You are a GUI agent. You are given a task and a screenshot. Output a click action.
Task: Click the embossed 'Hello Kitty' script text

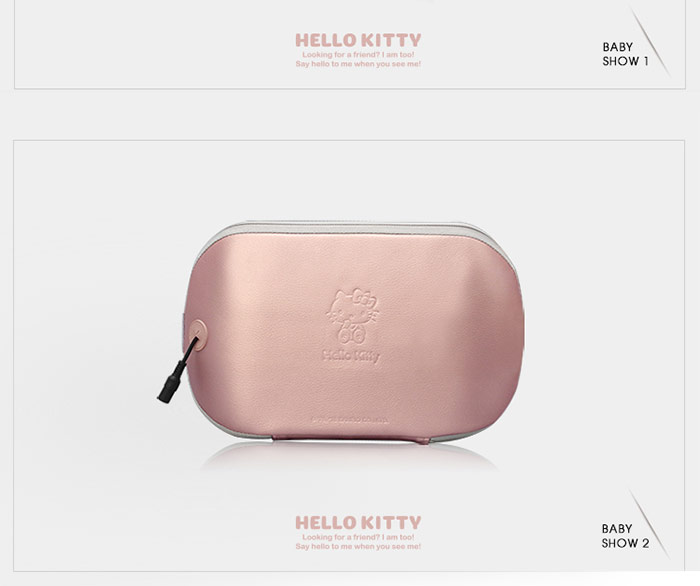coord(351,356)
